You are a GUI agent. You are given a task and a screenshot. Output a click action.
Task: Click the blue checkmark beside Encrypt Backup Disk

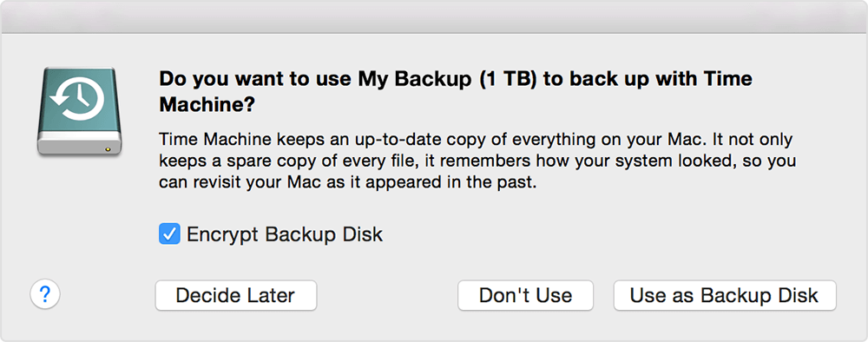[169, 234]
